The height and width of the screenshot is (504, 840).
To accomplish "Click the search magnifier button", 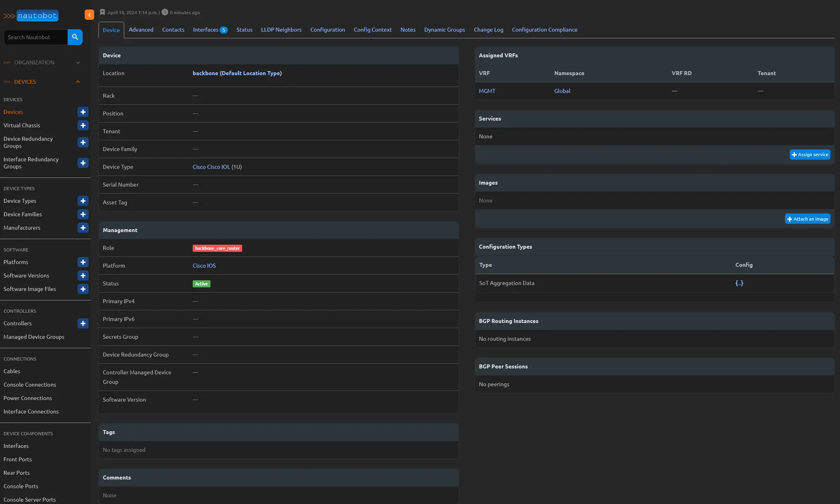I will coord(75,37).
